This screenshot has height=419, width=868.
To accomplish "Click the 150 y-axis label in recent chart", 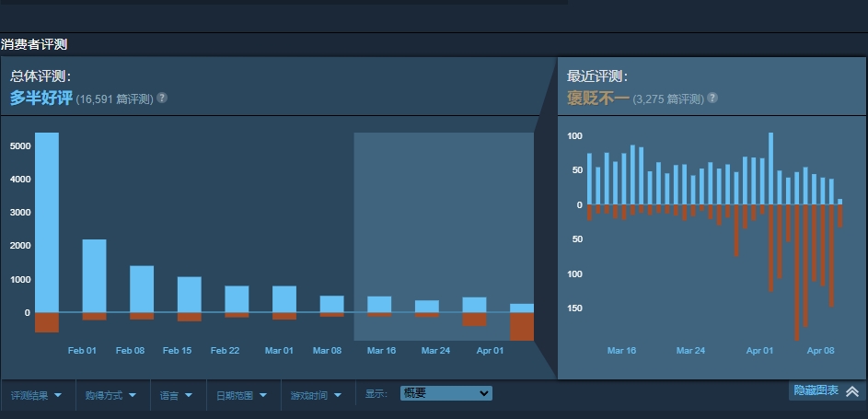I will pyautogui.click(x=574, y=308).
